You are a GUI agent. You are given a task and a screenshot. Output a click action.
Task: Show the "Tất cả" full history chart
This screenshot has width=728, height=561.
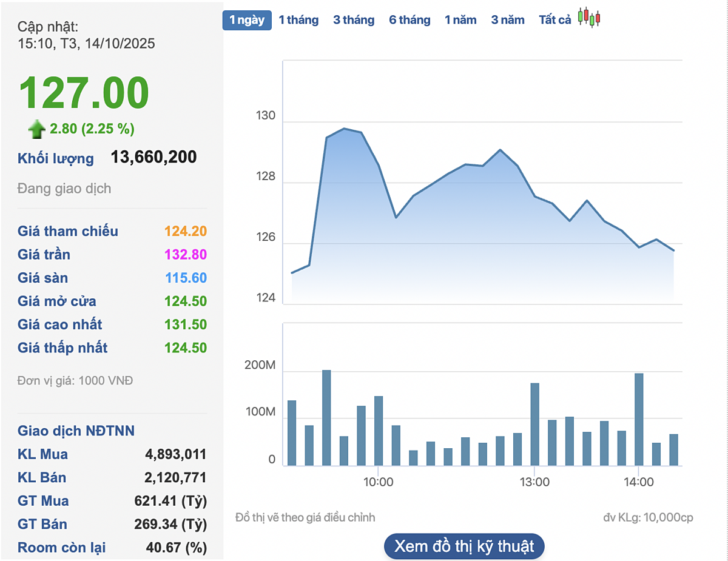click(555, 20)
